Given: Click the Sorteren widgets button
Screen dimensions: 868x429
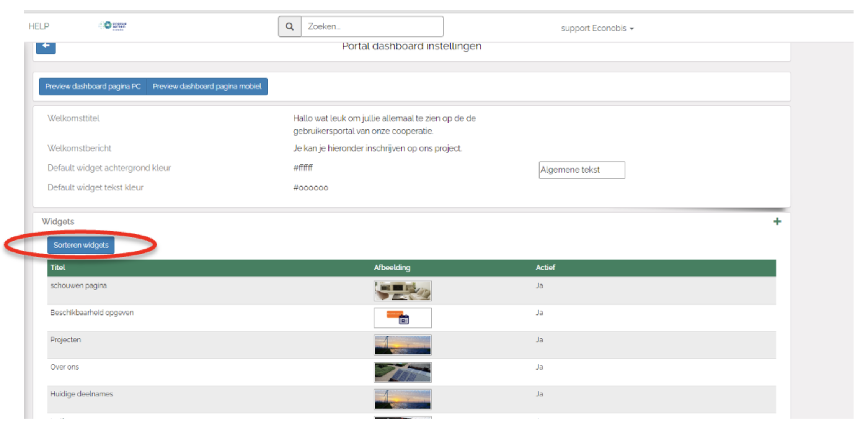Looking at the screenshot, I should [81, 245].
